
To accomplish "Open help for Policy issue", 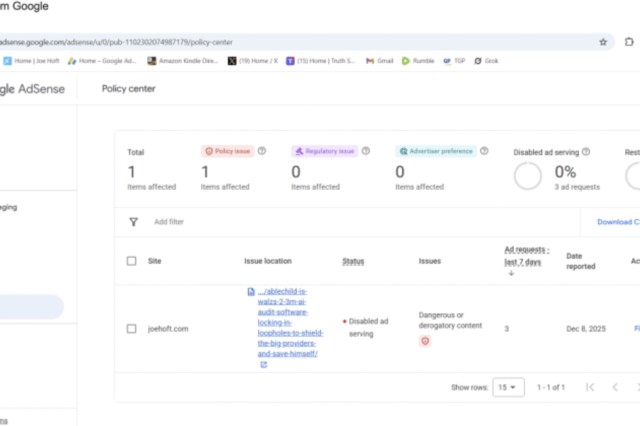I will coord(262,151).
